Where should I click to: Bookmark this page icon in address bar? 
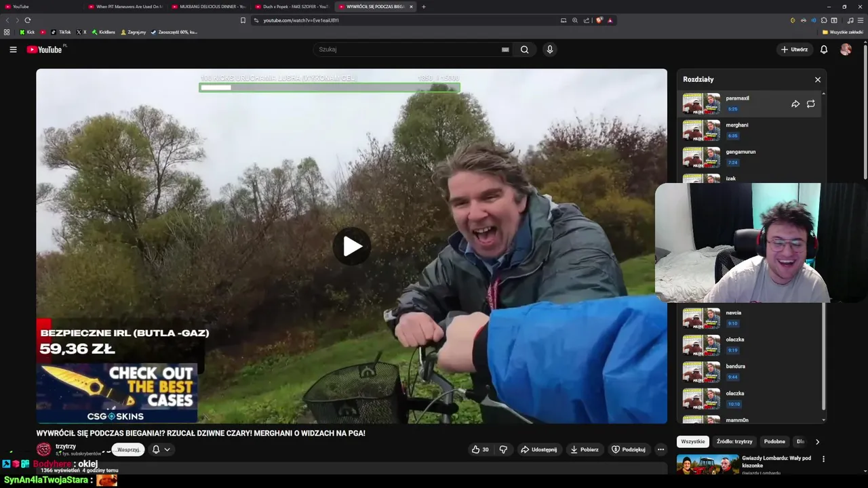point(243,20)
